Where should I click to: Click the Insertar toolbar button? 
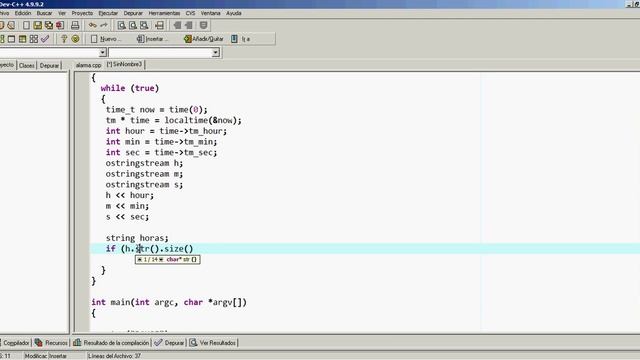click(x=152, y=39)
